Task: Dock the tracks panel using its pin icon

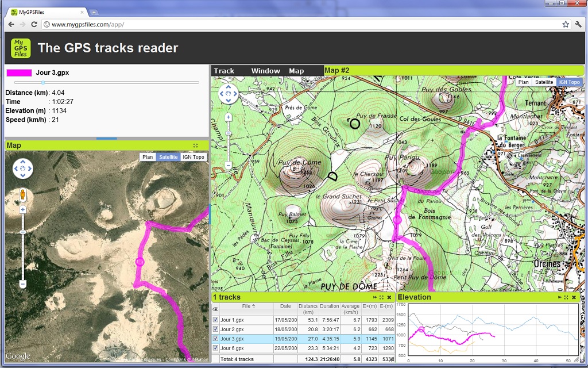Action: pos(375,297)
